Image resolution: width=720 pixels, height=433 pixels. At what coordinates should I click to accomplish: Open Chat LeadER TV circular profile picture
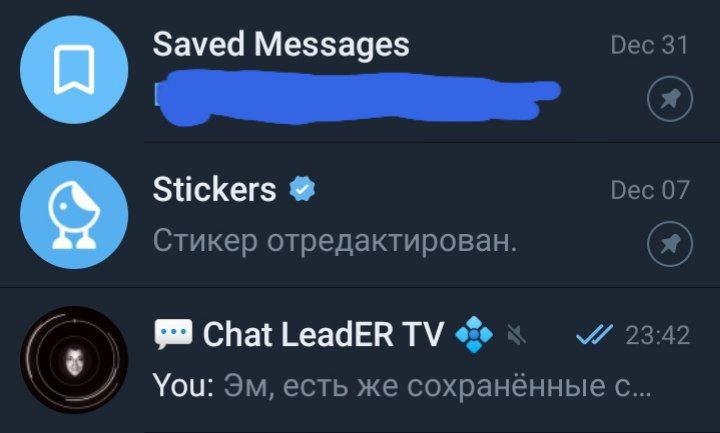(74, 360)
